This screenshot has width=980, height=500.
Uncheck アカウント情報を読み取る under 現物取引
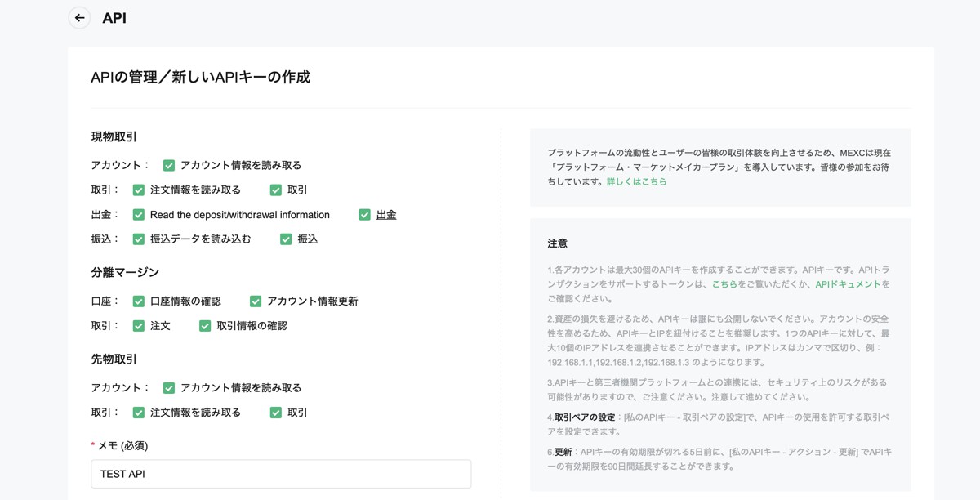(169, 165)
